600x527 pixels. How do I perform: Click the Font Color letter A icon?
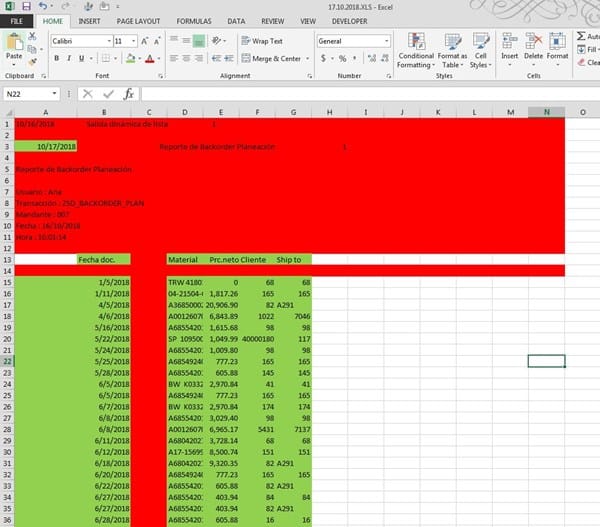[x=150, y=58]
